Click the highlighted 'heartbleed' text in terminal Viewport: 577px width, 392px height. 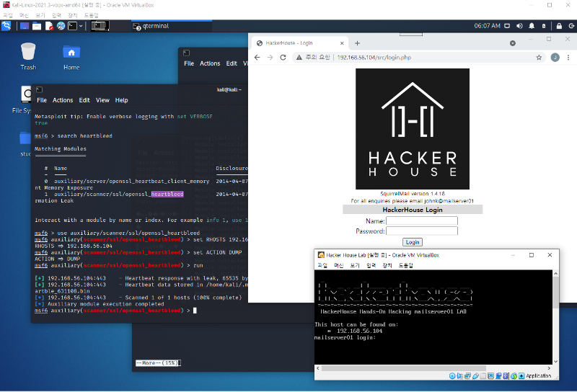167,194
